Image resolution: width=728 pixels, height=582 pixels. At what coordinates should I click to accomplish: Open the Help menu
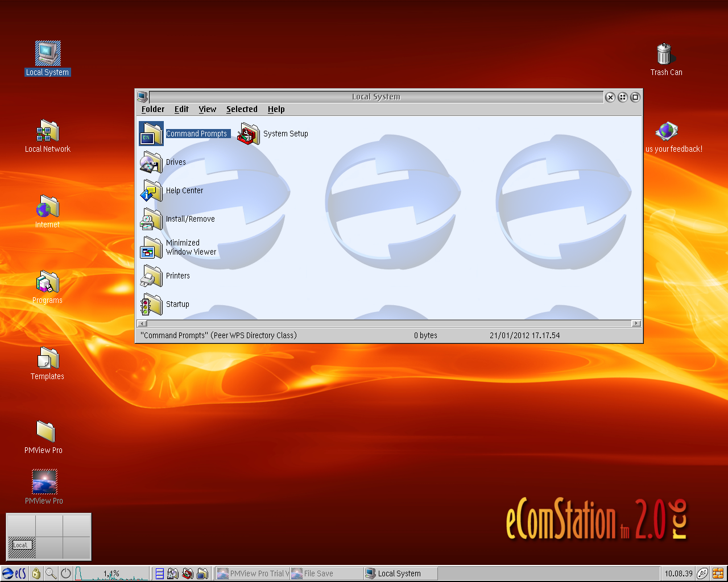[x=276, y=109]
